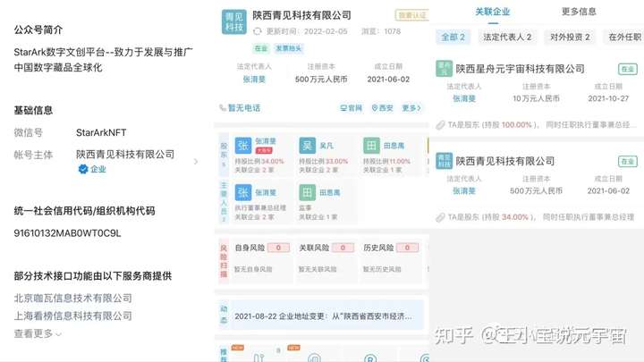This screenshot has height=362, width=644.
Task: Open the 青见科技 company logo
Action: 234,21
